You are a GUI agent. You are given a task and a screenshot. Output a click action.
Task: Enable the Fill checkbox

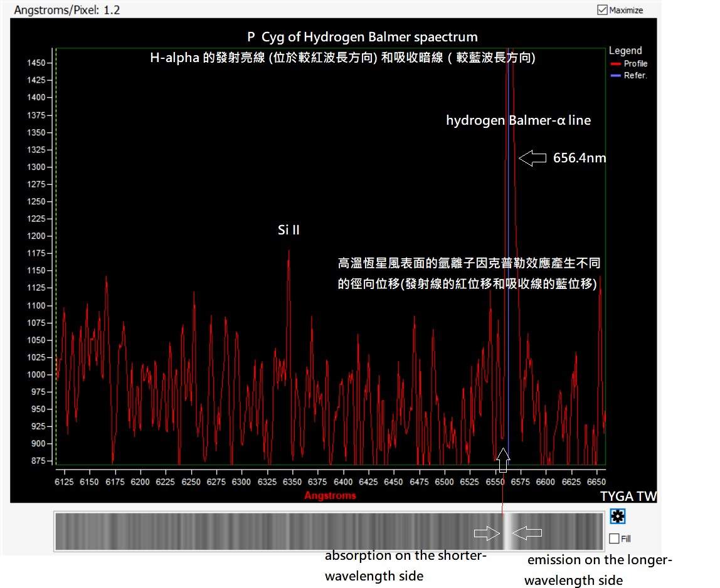point(614,538)
